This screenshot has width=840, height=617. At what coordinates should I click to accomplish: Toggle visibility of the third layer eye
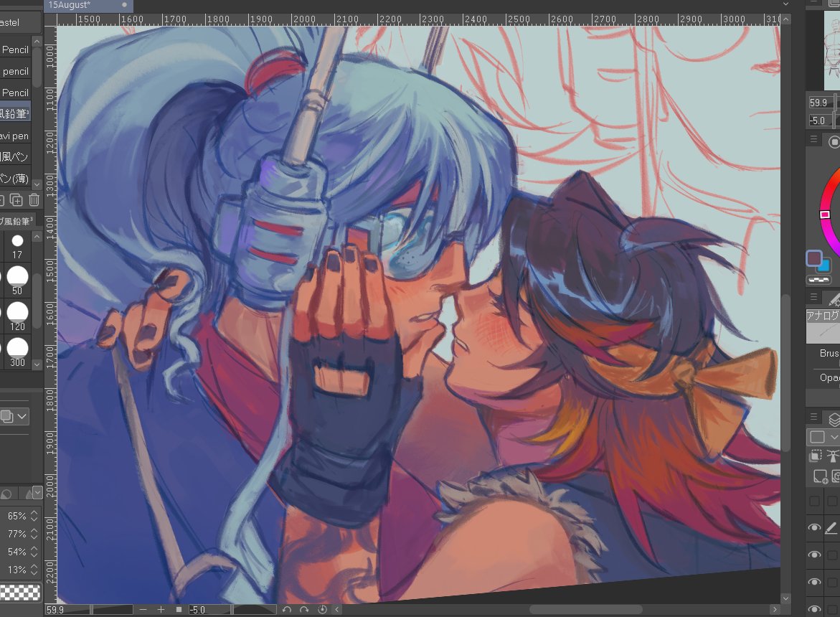[814, 555]
